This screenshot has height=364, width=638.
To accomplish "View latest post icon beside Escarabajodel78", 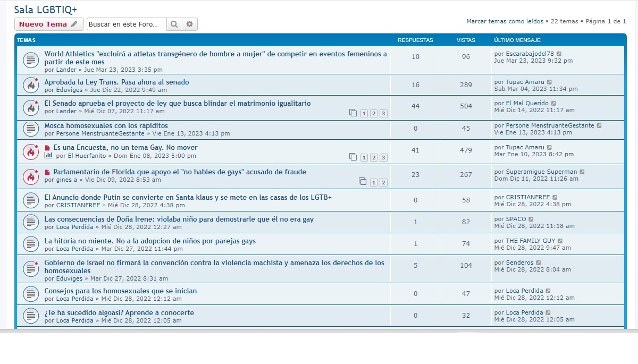I will [x=559, y=54].
